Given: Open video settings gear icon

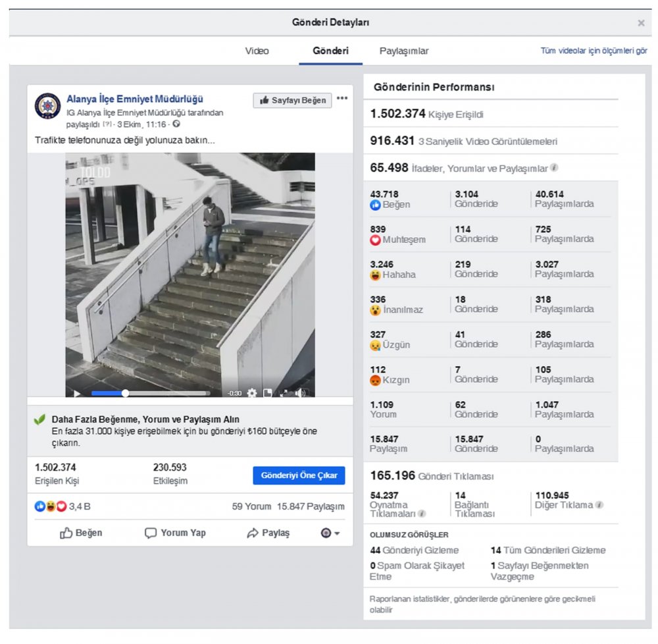Looking at the screenshot, I should click(x=252, y=393).
